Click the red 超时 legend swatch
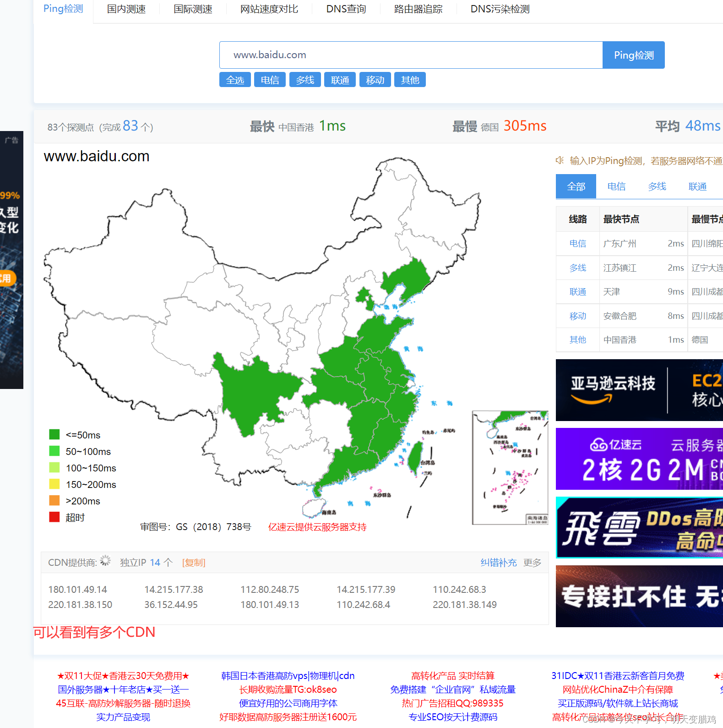The height and width of the screenshot is (728, 723). coord(54,517)
